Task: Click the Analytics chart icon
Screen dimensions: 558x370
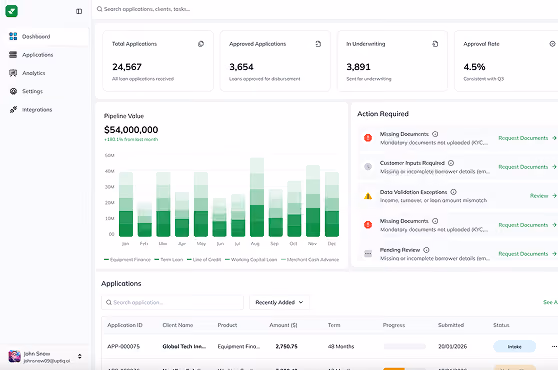Action: 13,73
